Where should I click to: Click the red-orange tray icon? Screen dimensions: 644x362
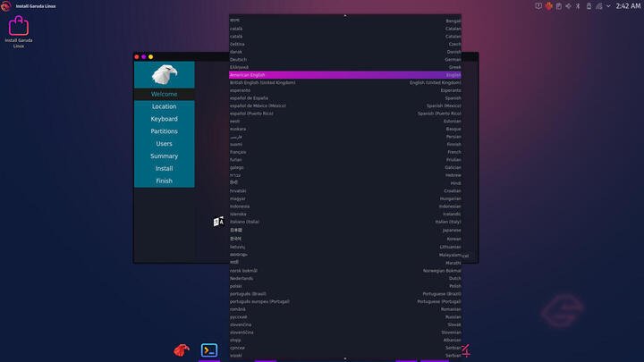point(548,6)
